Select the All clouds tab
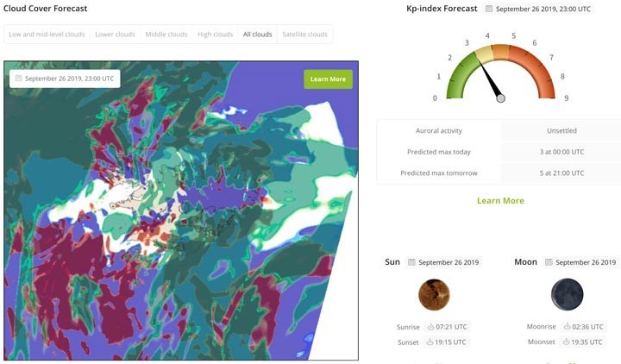621x364 pixels. [x=257, y=35]
